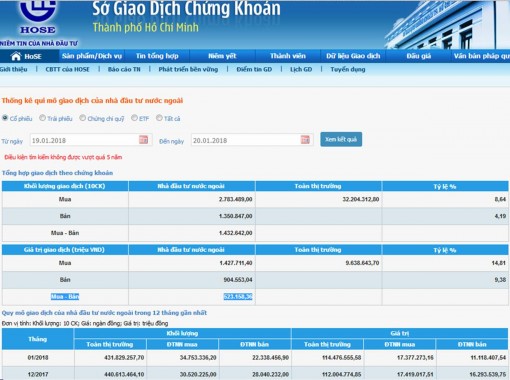Click CBTT của HOSE link
Viewport: 510px width, 380px height.
[x=68, y=69]
